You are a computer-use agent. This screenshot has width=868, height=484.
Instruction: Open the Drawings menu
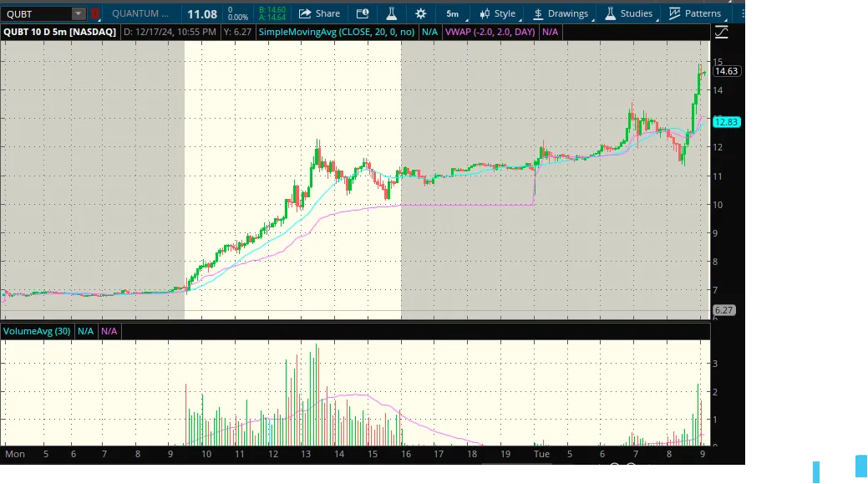tap(561, 13)
